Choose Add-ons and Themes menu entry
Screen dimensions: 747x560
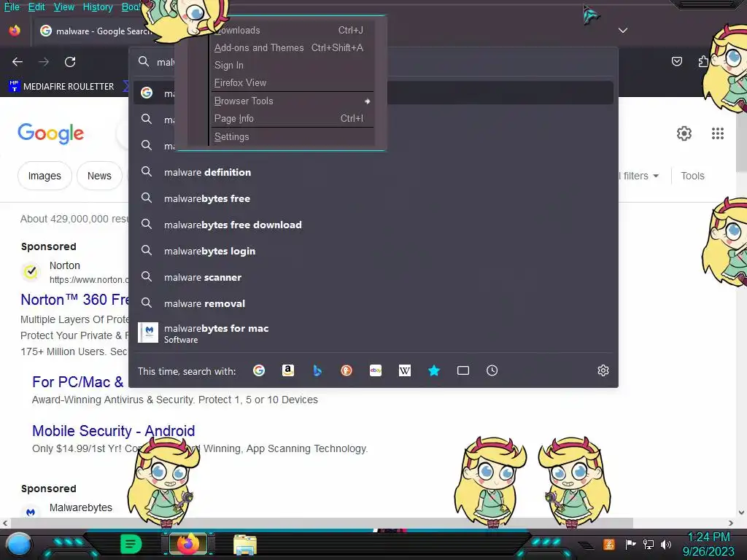[x=292, y=47]
